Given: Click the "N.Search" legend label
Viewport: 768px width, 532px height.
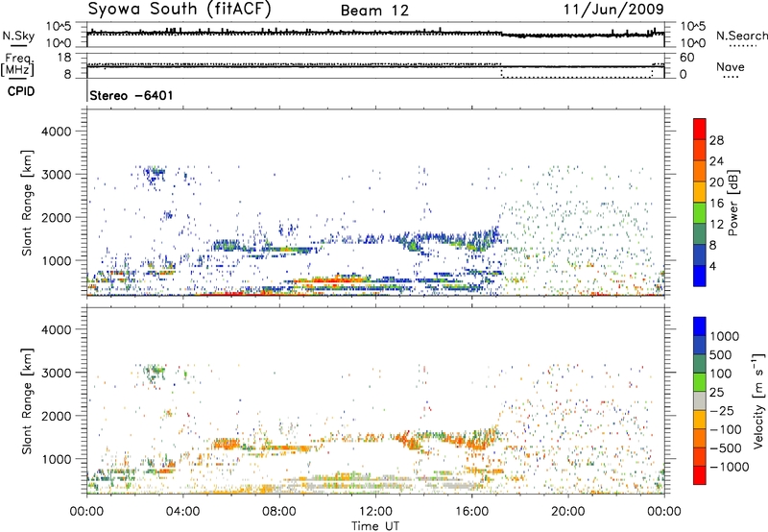Looking at the screenshot, I should [x=741, y=36].
